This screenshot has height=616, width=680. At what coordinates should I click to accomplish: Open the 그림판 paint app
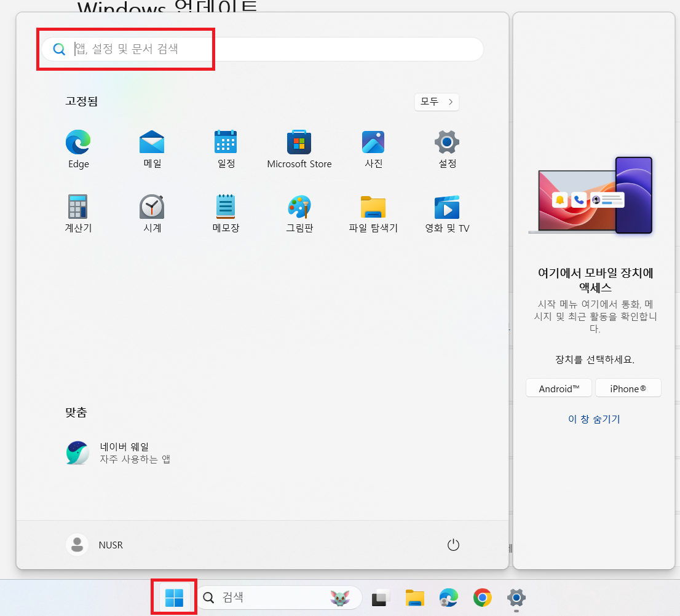pyautogui.click(x=299, y=213)
